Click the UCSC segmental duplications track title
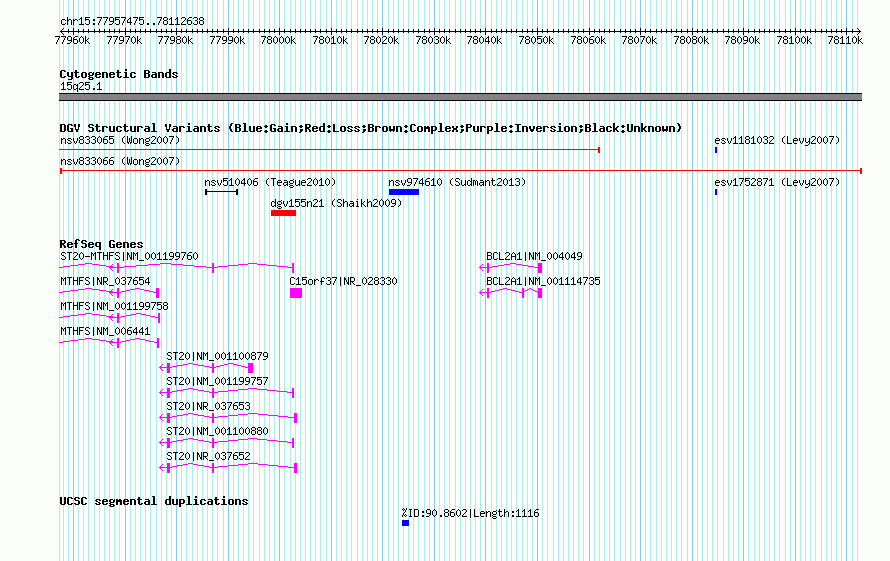The width and height of the screenshot is (890, 561). [154, 501]
